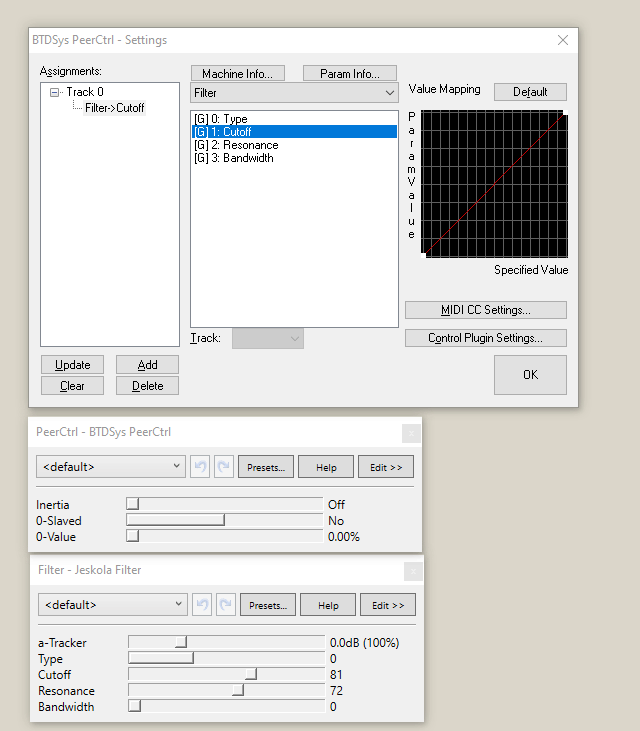The width and height of the screenshot is (640, 731).
Task: Click the undo icon in Jeskola Filter window
Action: click(x=202, y=605)
